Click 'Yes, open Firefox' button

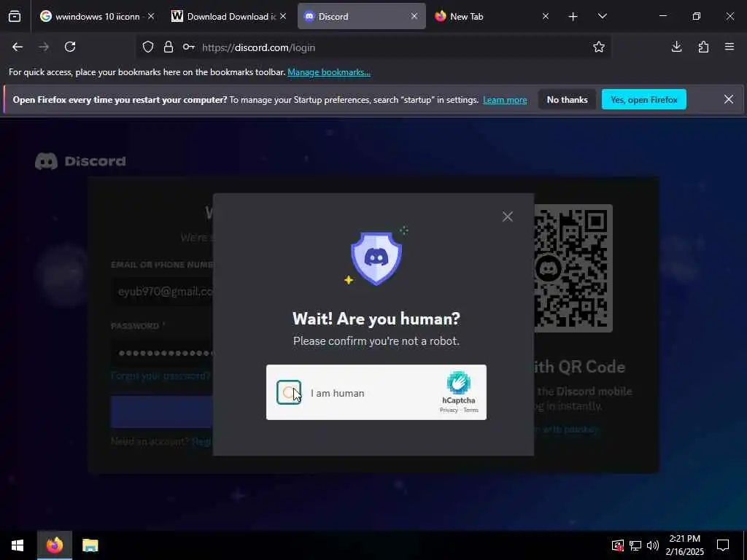coord(644,99)
